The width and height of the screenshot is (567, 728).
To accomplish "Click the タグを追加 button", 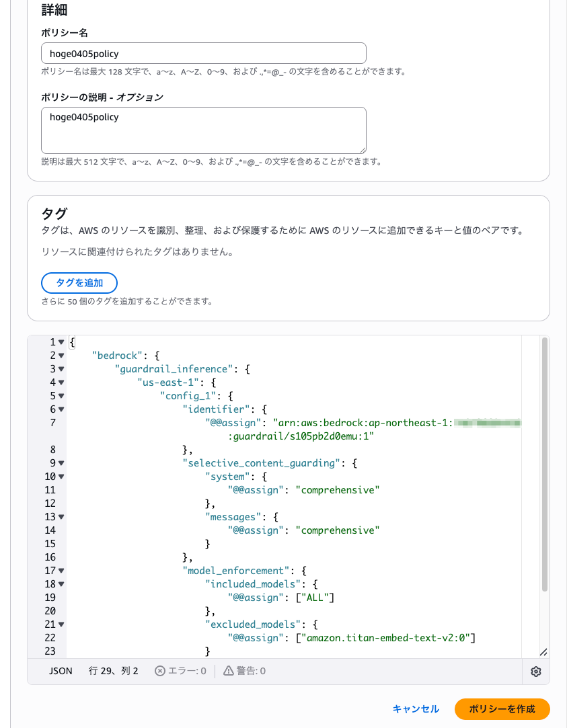I will (x=79, y=282).
